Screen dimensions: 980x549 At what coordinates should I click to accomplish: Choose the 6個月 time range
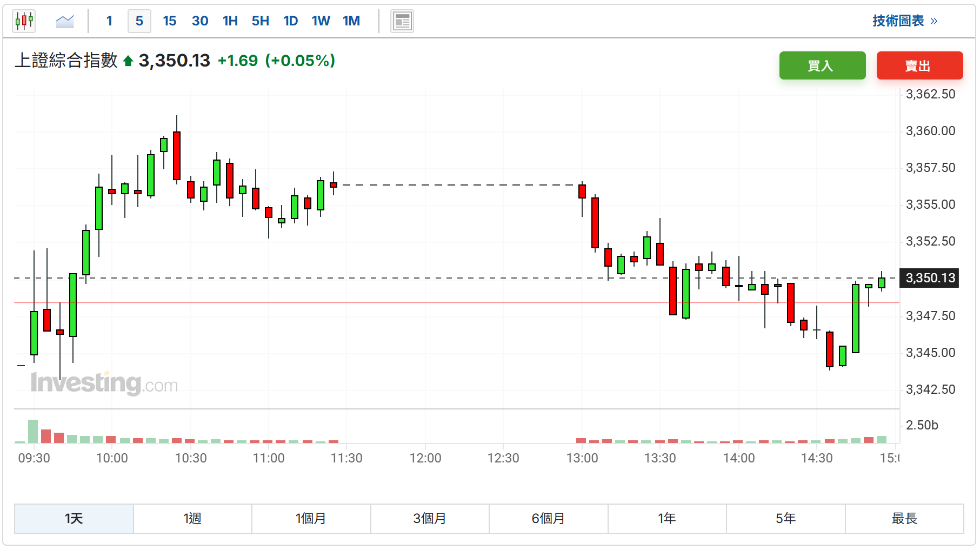549,519
